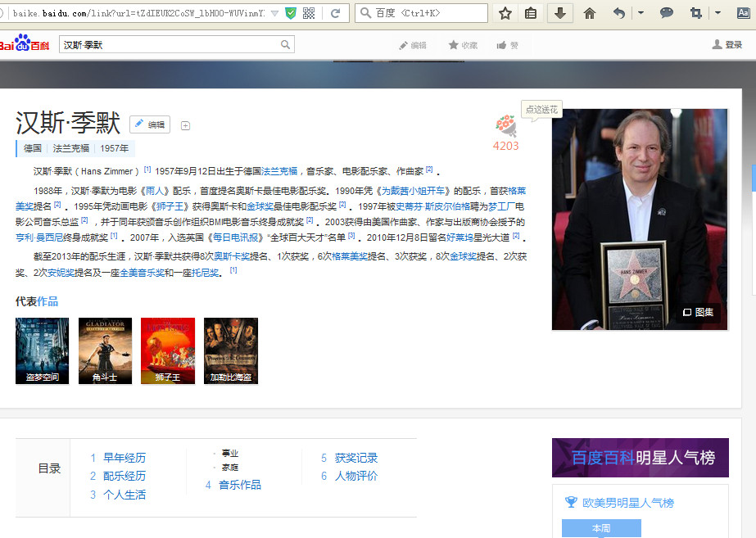Image resolution: width=756 pixels, height=538 pixels.
Task: Open the 安妮奖 link
Action: pos(61,273)
